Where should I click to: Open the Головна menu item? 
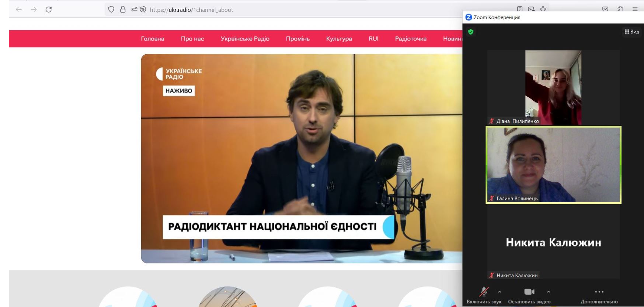(x=152, y=39)
